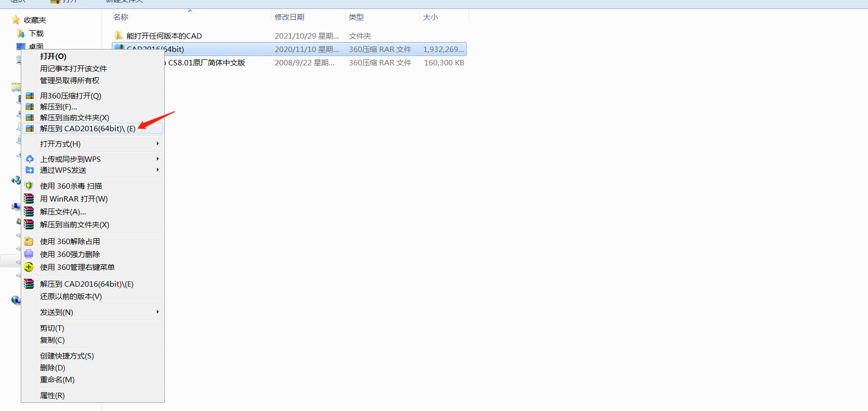The height and width of the screenshot is (411, 868).
Task: Select 解压到 CAD2016(64bit)\ (E) from 360 menu
Action: [x=88, y=129]
